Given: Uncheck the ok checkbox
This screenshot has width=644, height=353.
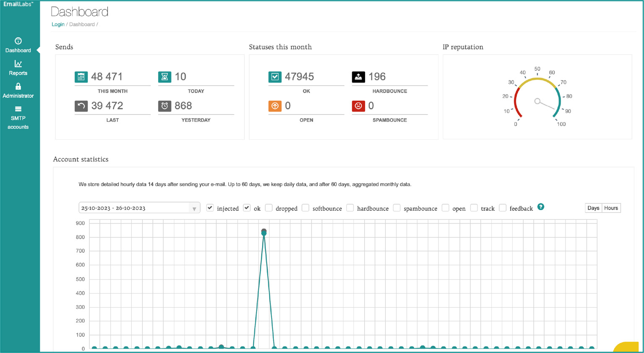Looking at the screenshot, I should (247, 208).
